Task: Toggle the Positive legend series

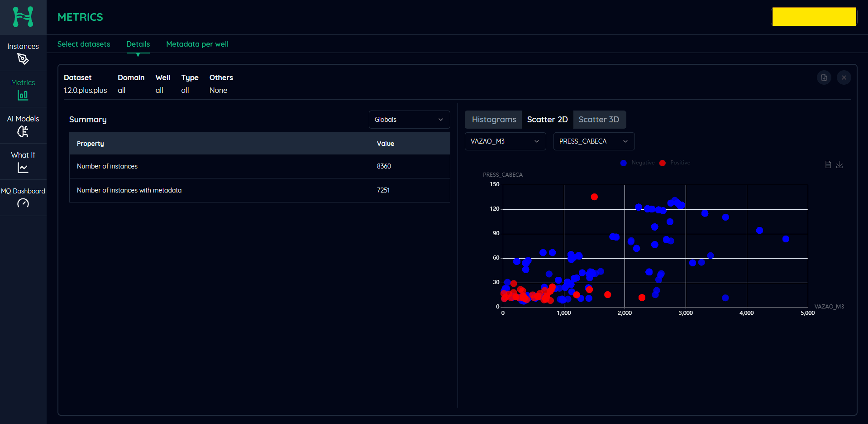Action: tap(675, 163)
